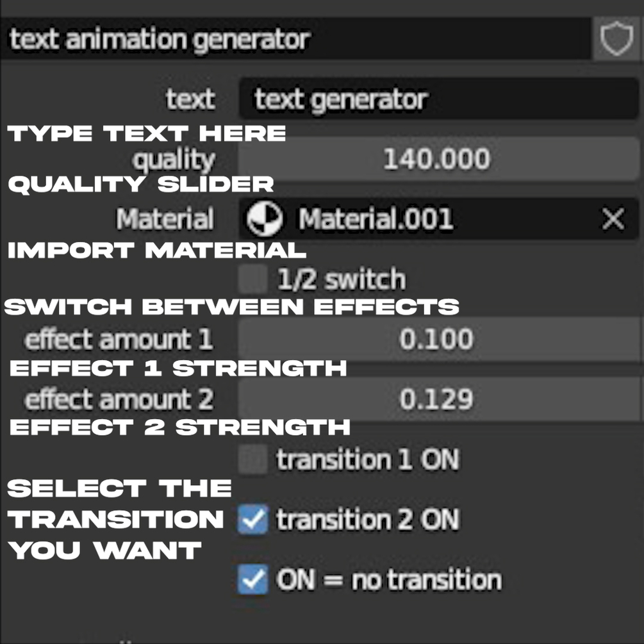Disable the transition 2 ON checkbox

[252, 520]
